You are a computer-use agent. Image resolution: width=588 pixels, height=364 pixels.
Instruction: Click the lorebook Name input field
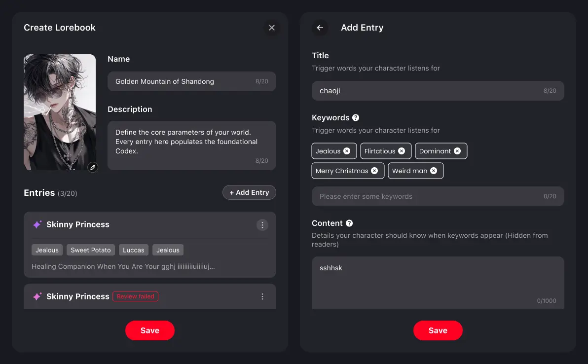click(191, 81)
